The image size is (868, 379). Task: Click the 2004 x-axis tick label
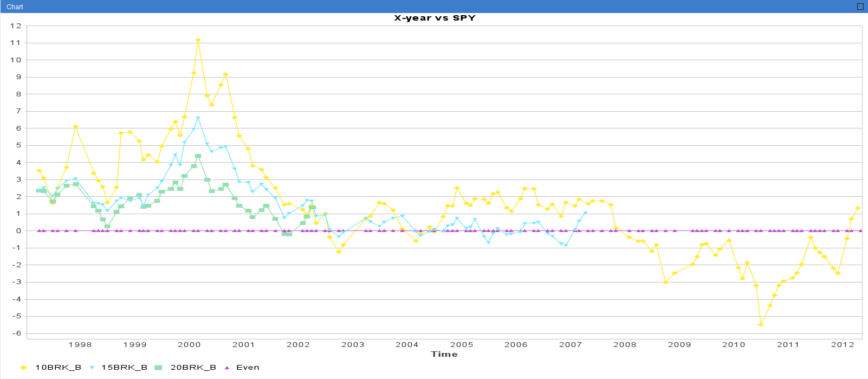pyautogui.click(x=407, y=344)
